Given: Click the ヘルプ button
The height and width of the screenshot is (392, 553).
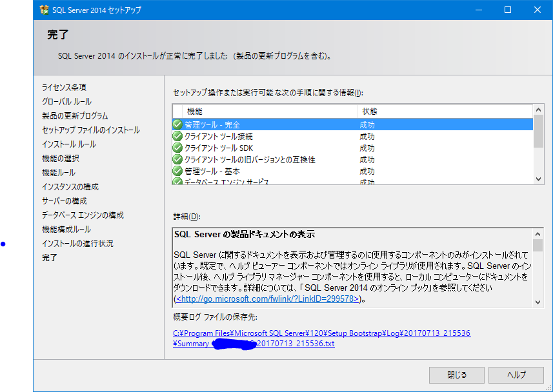Looking at the screenshot, I should 516,375.
